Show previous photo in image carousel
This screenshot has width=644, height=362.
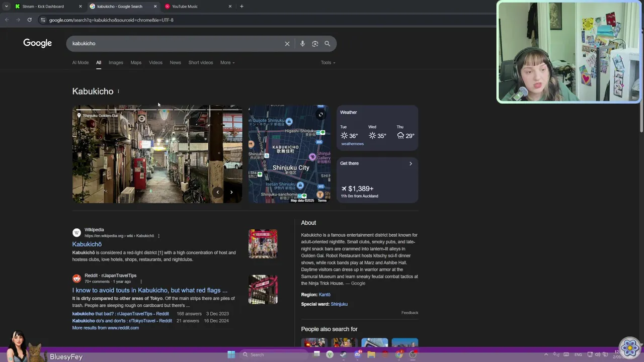point(217,192)
